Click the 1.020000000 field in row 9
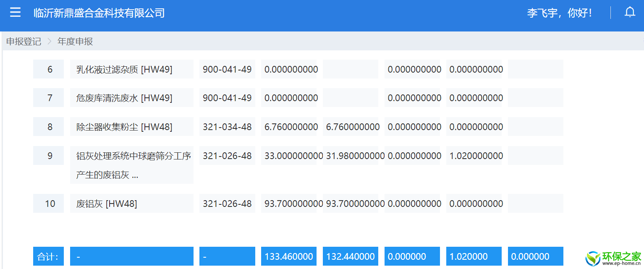Screen dimensions: 644x269 [x=474, y=156]
